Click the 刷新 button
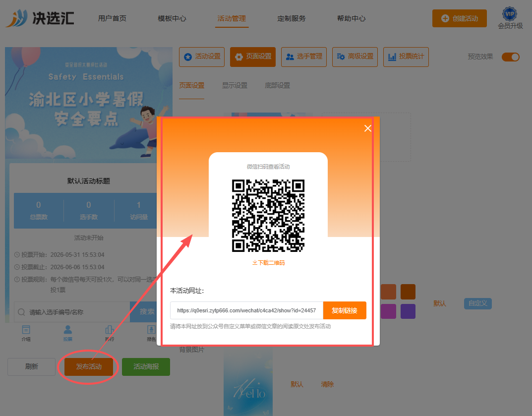The height and width of the screenshot is (416, 532). tap(32, 367)
